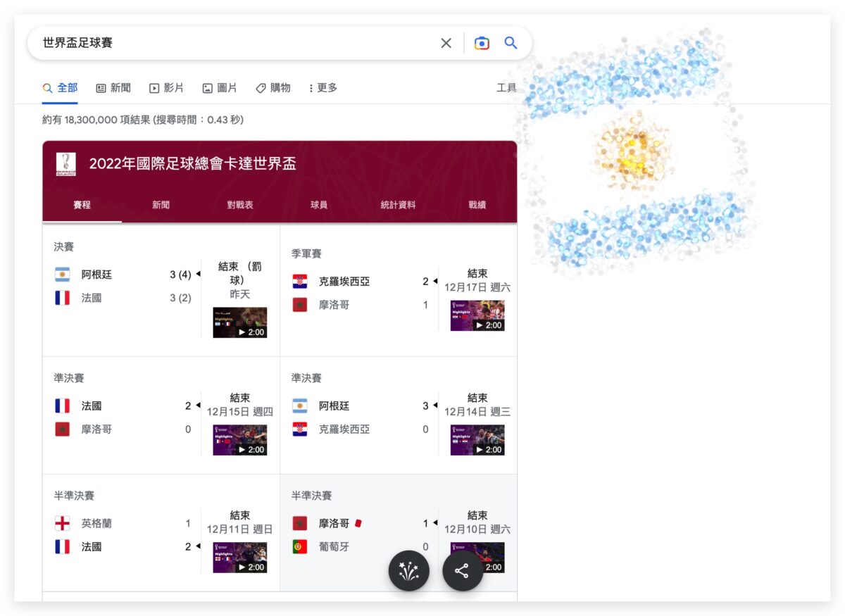The image size is (845, 616).
Task: Switch to the 新聞 search tab
Action: tap(113, 88)
